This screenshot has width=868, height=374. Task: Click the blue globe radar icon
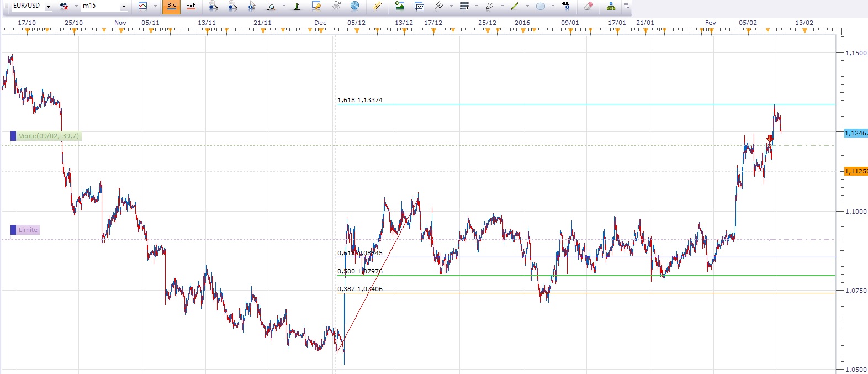point(354,6)
